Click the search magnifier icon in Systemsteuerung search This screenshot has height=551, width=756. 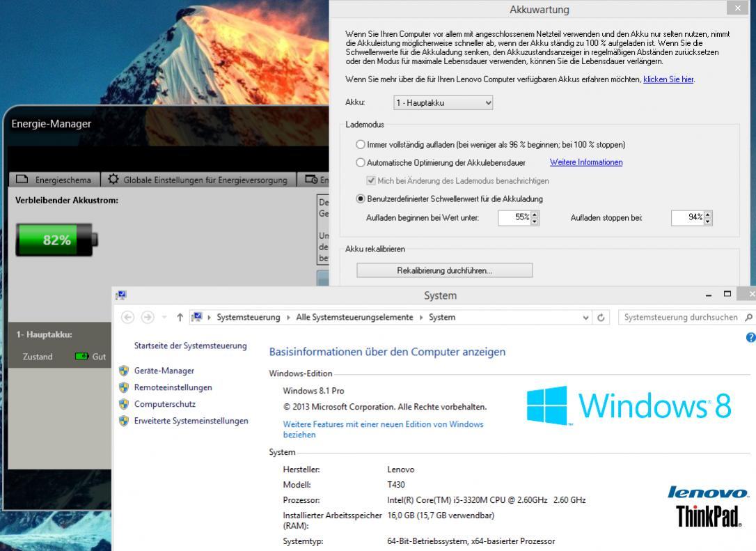(748, 317)
